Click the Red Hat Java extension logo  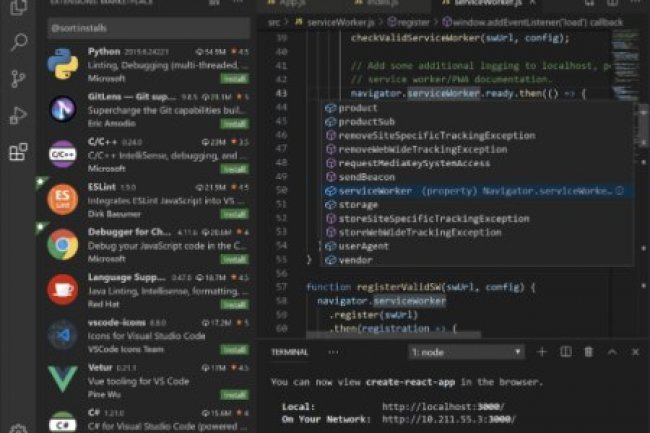63,290
